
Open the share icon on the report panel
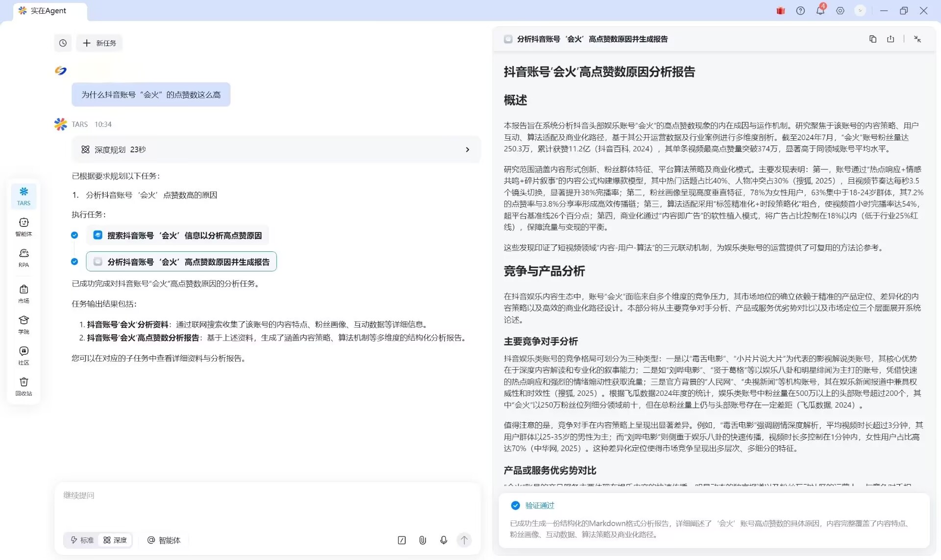[x=891, y=39]
